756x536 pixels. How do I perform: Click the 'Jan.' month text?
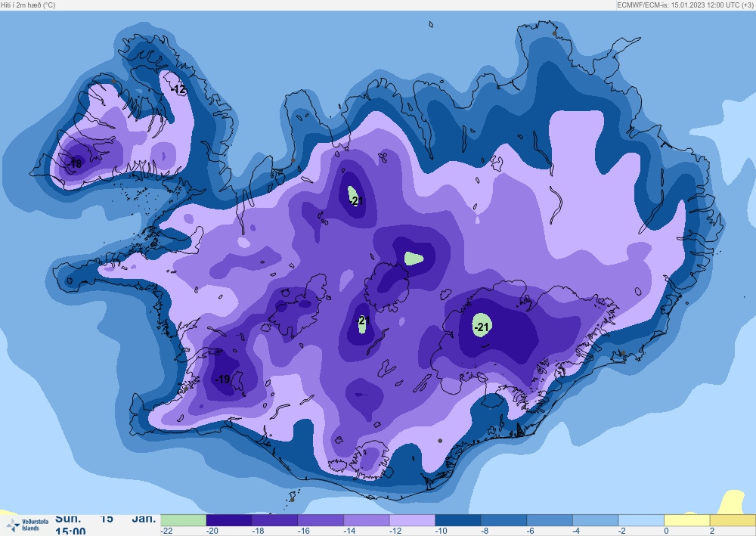(x=144, y=519)
